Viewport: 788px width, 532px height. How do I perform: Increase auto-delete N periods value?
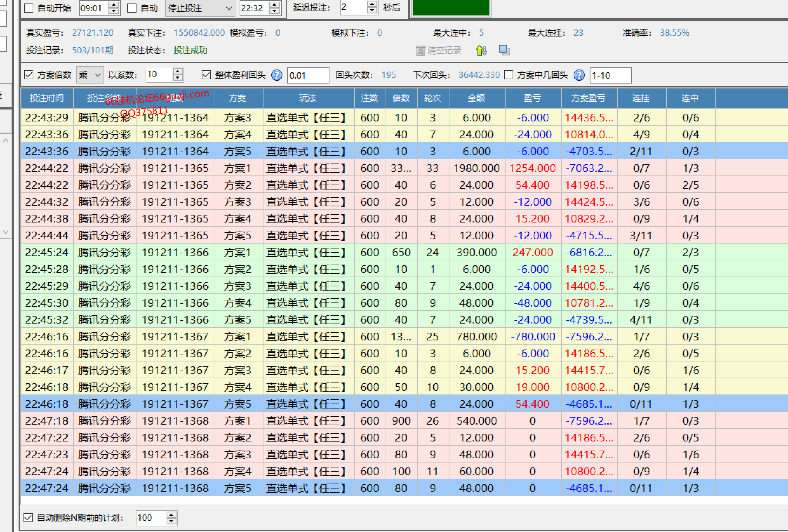pos(171,514)
